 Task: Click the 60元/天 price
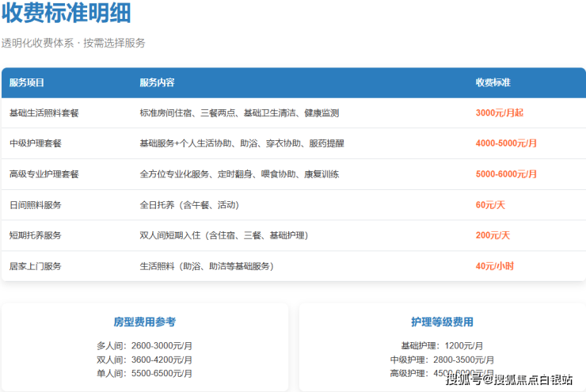(490, 205)
